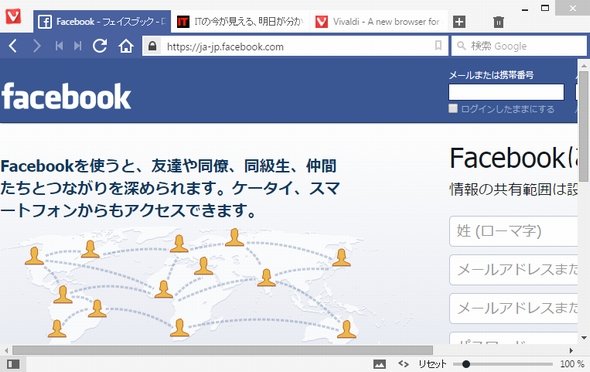Switch to the ITの今が見える tab
The height and width of the screenshot is (372, 590).
coord(240,22)
